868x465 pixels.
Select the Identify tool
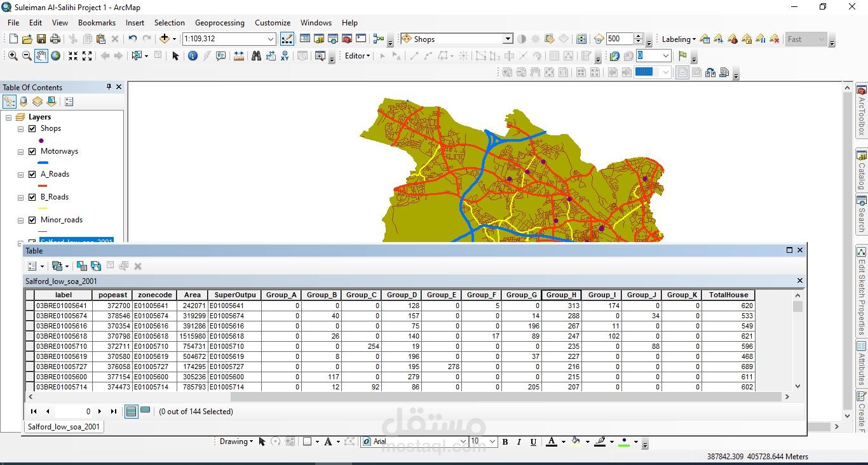[193, 56]
